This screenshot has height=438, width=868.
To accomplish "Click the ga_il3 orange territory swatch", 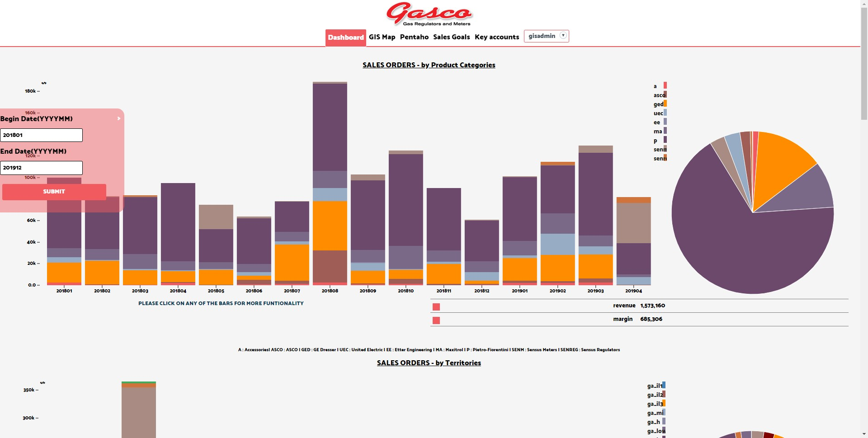I will tap(664, 403).
